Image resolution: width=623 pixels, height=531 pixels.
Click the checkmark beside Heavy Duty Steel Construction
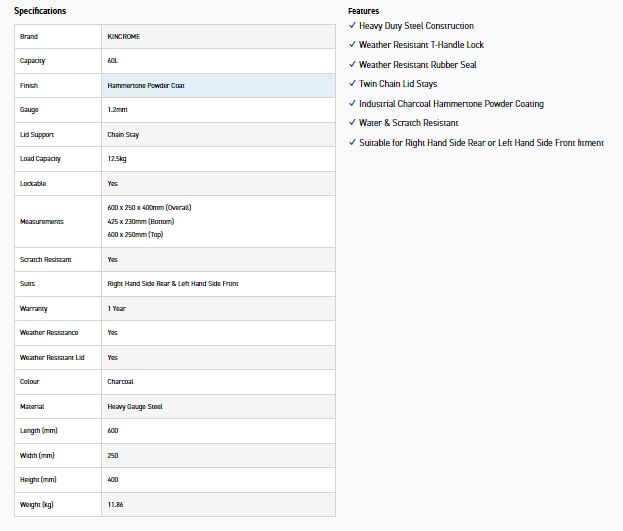point(352,26)
